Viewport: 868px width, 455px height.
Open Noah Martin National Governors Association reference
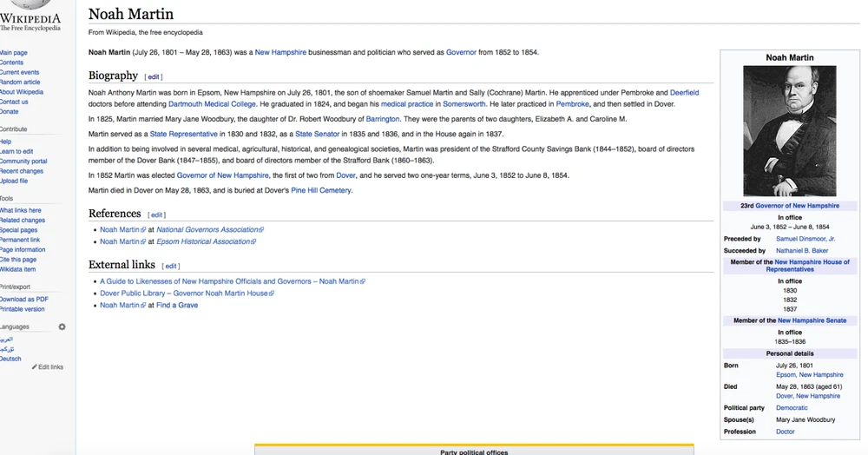click(120, 230)
